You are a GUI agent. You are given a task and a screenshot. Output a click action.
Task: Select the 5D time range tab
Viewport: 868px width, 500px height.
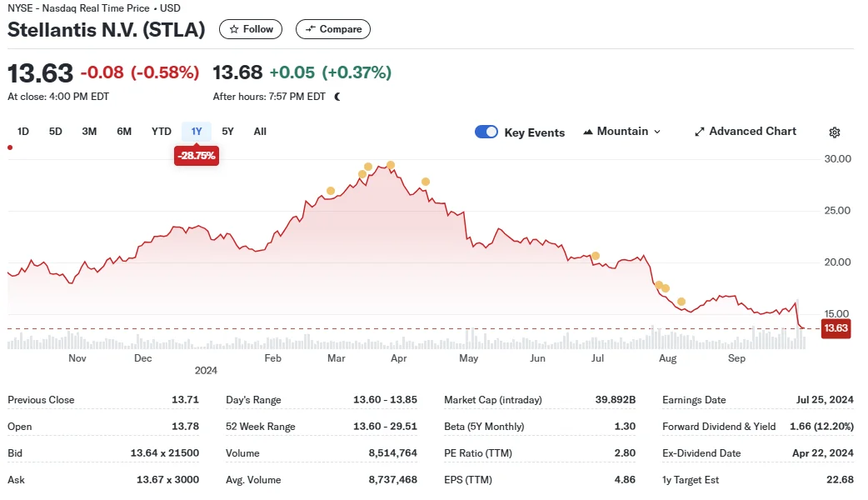(x=55, y=131)
